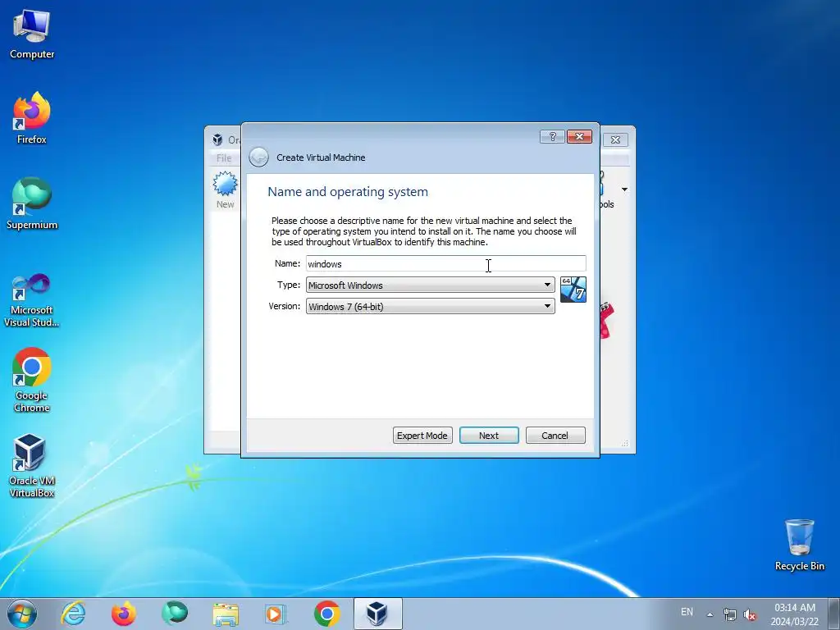The image size is (840, 630).
Task: Click the taskbar clock showing 03:14 AM
Action: pos(795,614)
